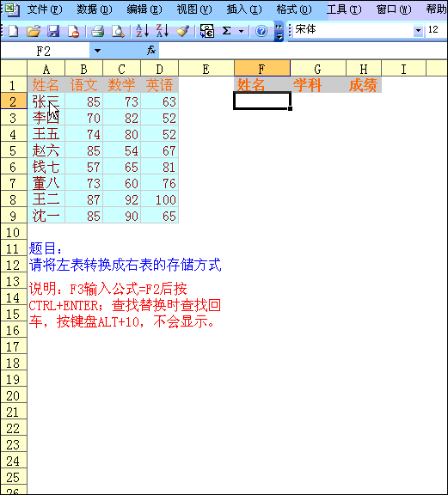Open the 工具(T) menu
This screenshot has width=448, height=495.
[x=344, y=9]
